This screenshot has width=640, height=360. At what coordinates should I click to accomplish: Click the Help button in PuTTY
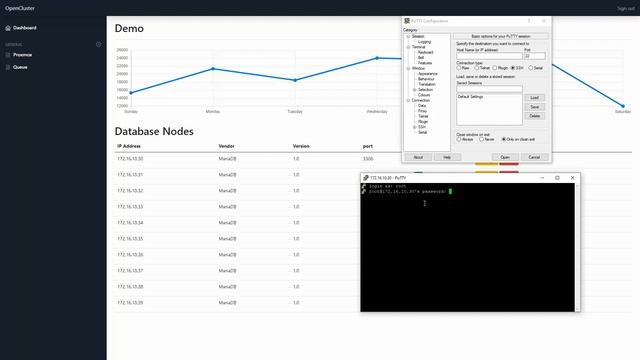(x=447, y=158)
